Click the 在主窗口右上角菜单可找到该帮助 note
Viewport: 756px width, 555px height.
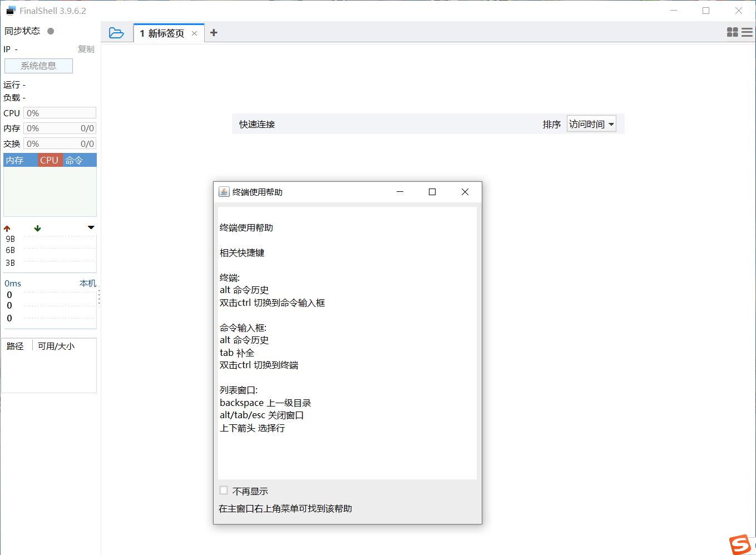pyautogui.click(x=285, y=509)
